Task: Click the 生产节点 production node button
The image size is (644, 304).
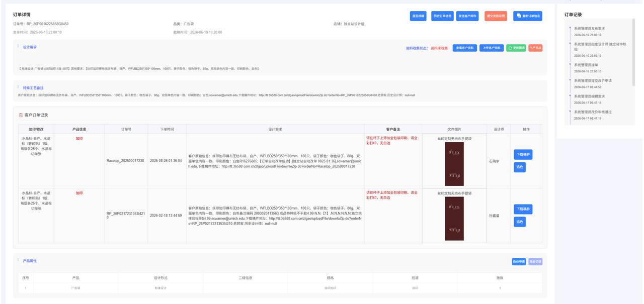Action: pos(535,48)
